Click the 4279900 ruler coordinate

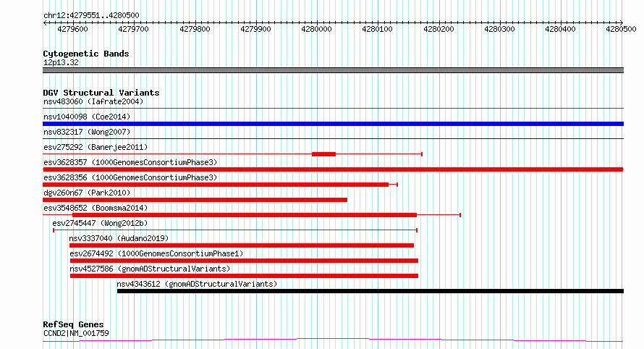point(255,29)
